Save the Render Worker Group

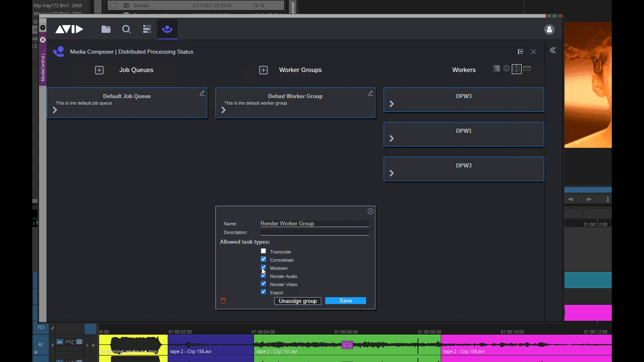pyautogui.click(x=345, y=300)
